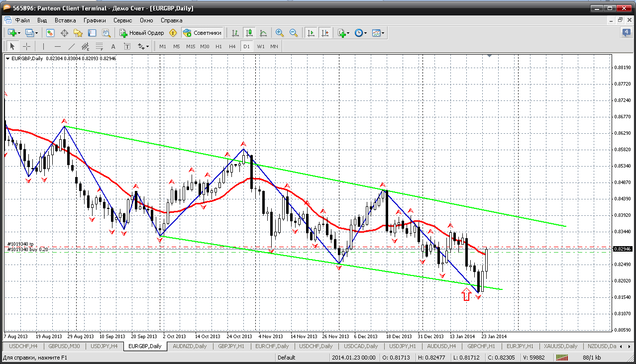The width and height of the screenshot is (636, 364).
Task: Select the equidistant channel tool
Action: click(x=86, y=46)
